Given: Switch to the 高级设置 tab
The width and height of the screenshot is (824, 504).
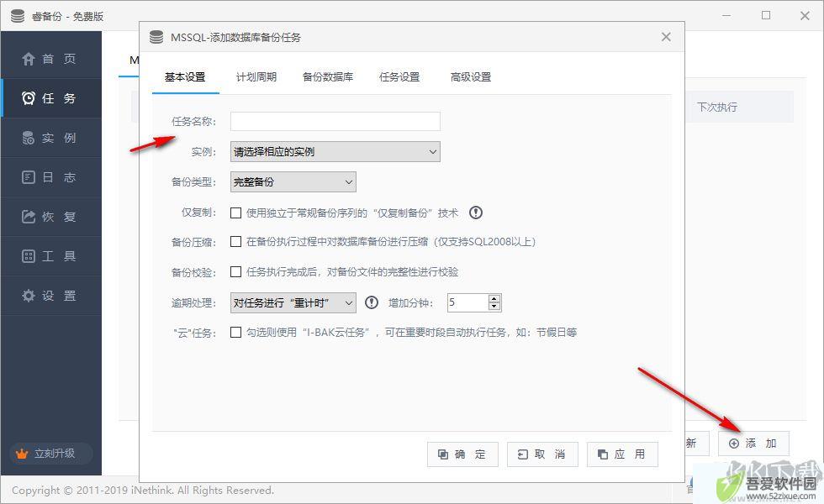Looking at the screenshot, I should click(471, 77).
